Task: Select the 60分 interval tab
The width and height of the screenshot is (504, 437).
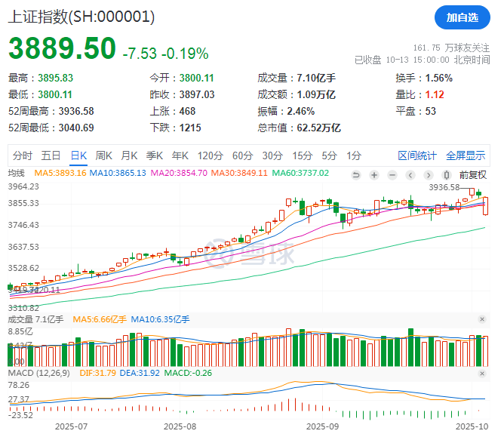Action: (242, 156)
